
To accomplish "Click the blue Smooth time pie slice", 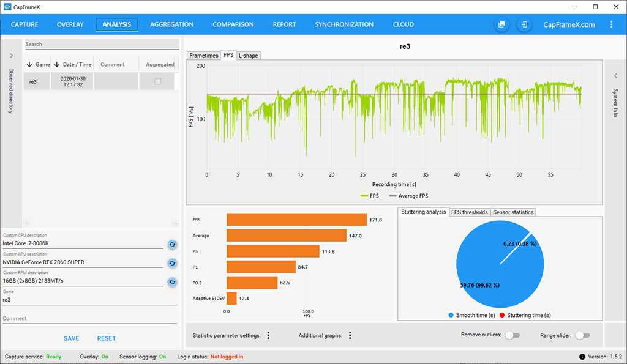I will click(x=484, y=269).
